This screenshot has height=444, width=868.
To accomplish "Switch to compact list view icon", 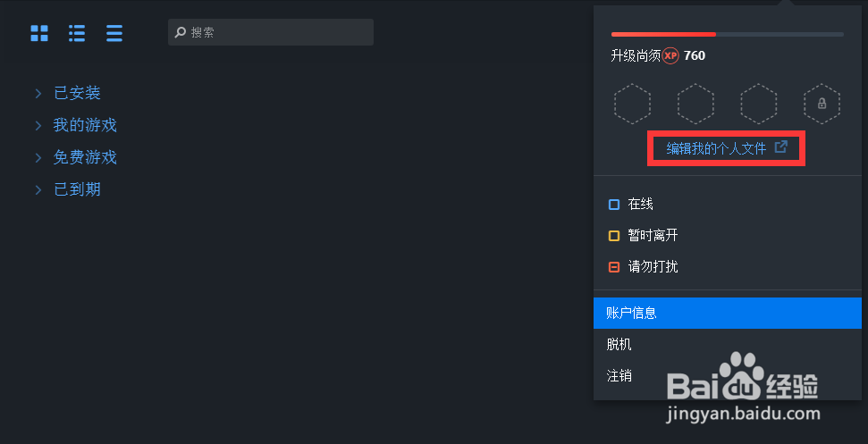I will [x=114, y=33].
